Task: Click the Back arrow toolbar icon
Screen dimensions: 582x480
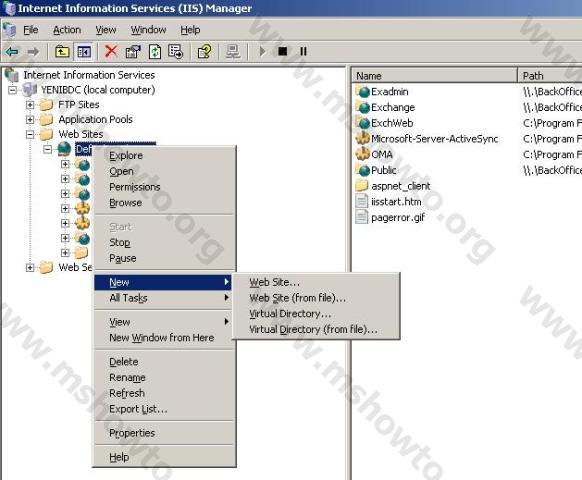Action: point(12,52)
